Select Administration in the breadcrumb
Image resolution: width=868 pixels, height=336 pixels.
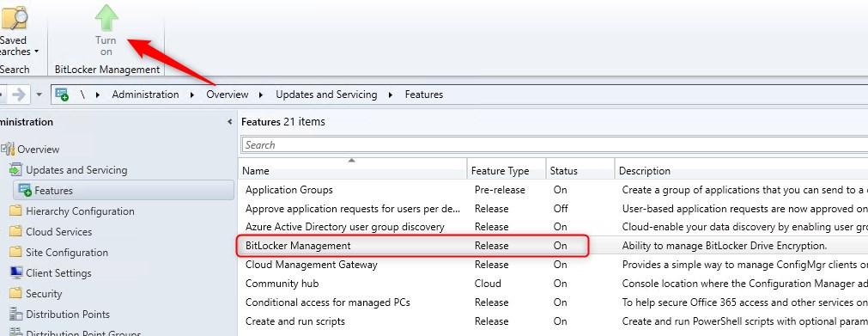pos(145,95)
